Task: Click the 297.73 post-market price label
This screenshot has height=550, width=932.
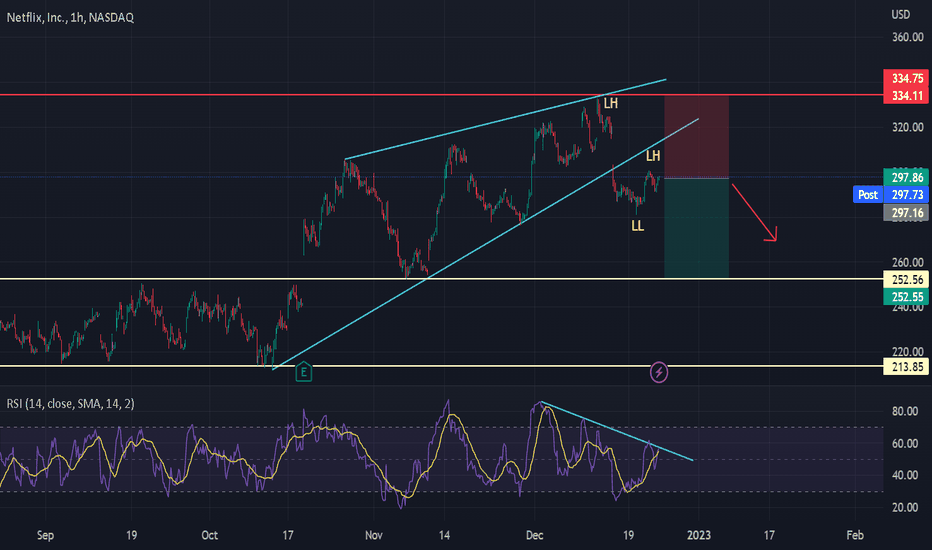Action: [x=907, y=194]
